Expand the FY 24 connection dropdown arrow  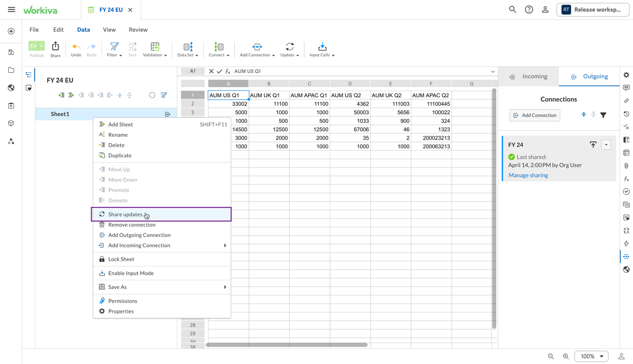606,145
